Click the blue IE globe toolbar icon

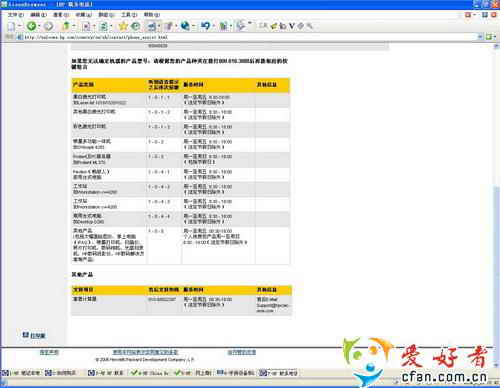tap(185, 26)
